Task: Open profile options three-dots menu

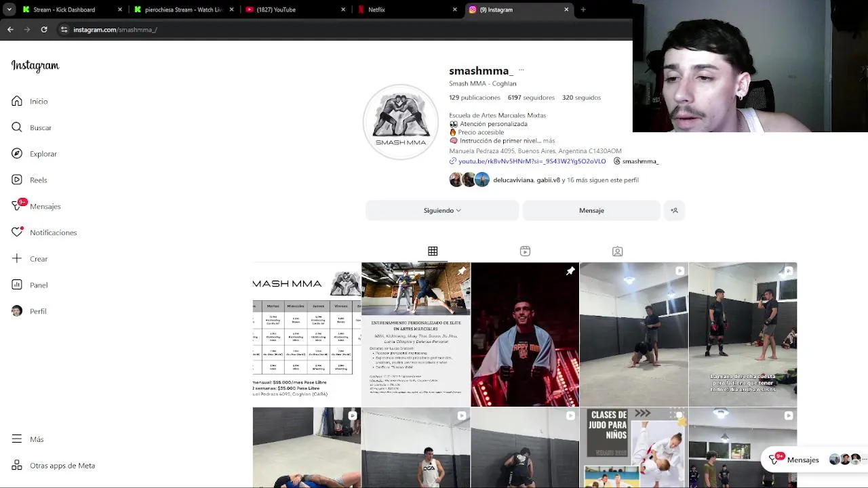Action: click(x=521, y=70)
